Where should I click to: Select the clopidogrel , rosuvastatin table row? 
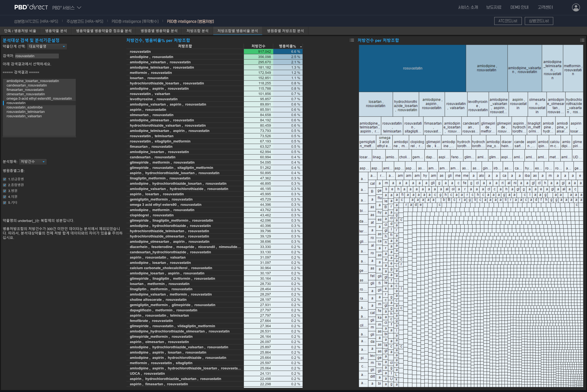[x=214, y=215]
